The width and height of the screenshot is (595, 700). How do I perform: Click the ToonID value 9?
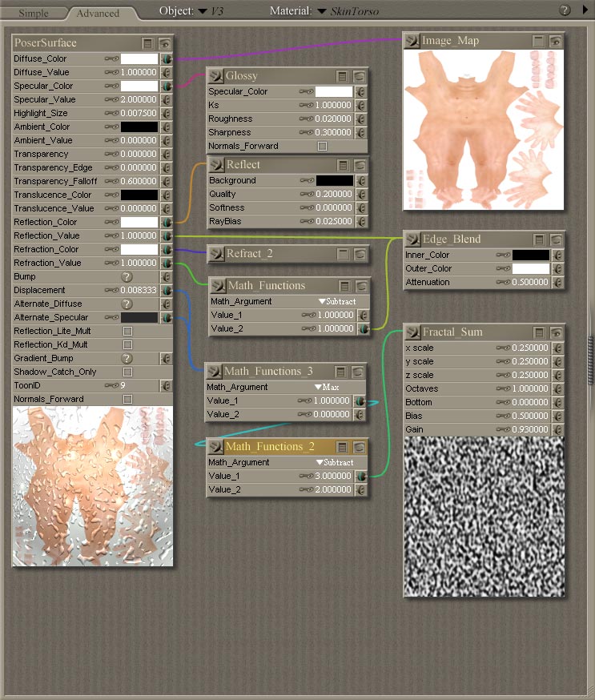tap(123, 386)
